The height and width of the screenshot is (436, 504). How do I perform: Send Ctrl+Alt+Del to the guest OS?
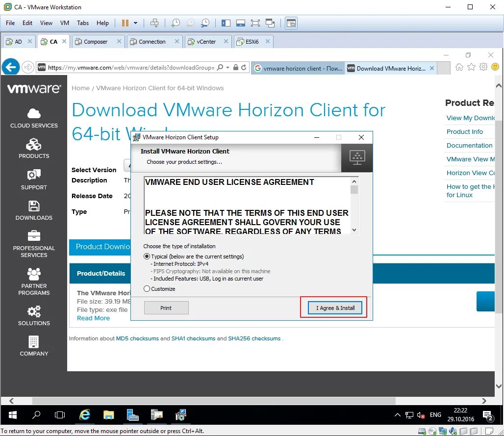coord(154,23)
